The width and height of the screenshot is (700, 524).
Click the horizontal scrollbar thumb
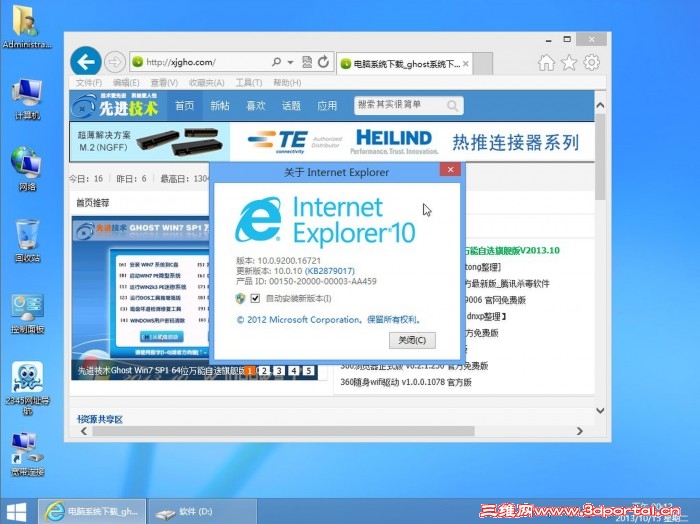point(283,431)
